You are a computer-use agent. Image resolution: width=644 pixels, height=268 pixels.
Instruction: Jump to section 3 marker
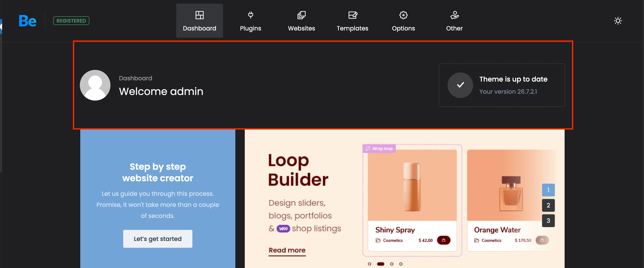pyautogui.click(x=548, y=220)
